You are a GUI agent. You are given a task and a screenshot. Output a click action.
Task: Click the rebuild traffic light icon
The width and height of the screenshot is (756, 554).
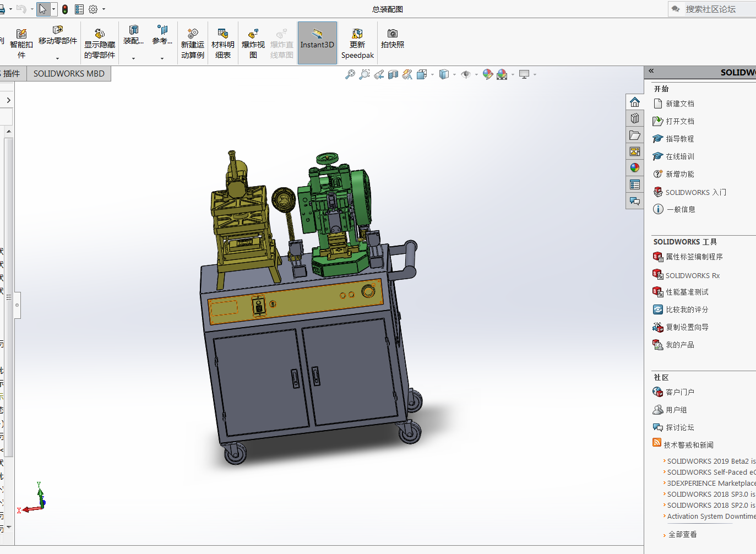[x=65, y=9]
